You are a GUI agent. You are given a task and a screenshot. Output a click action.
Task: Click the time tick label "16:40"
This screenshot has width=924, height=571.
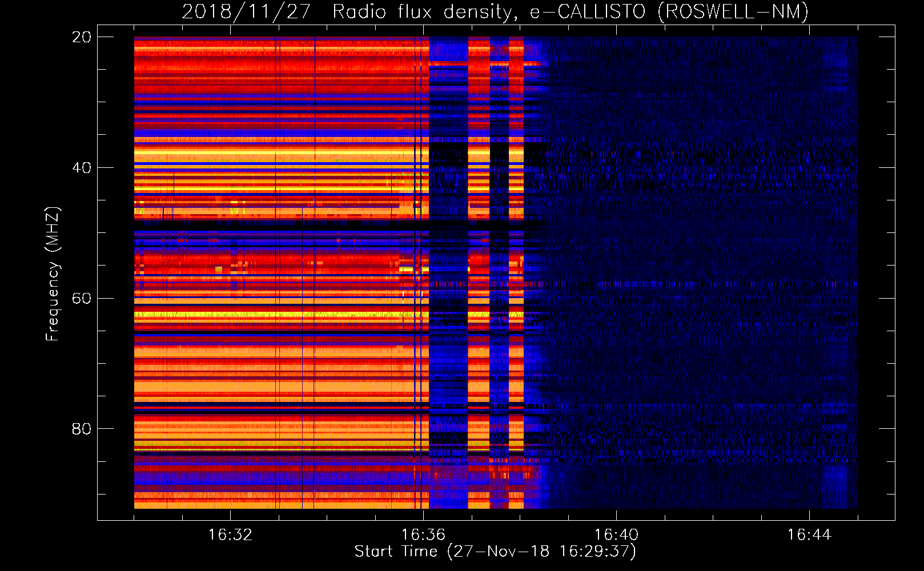point(616,534)
